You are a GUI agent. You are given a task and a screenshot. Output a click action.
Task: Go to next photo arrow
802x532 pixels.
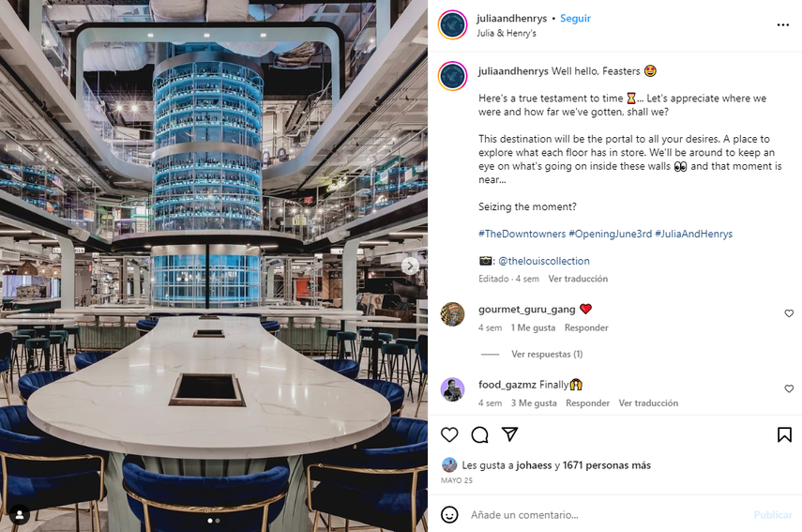410,266
